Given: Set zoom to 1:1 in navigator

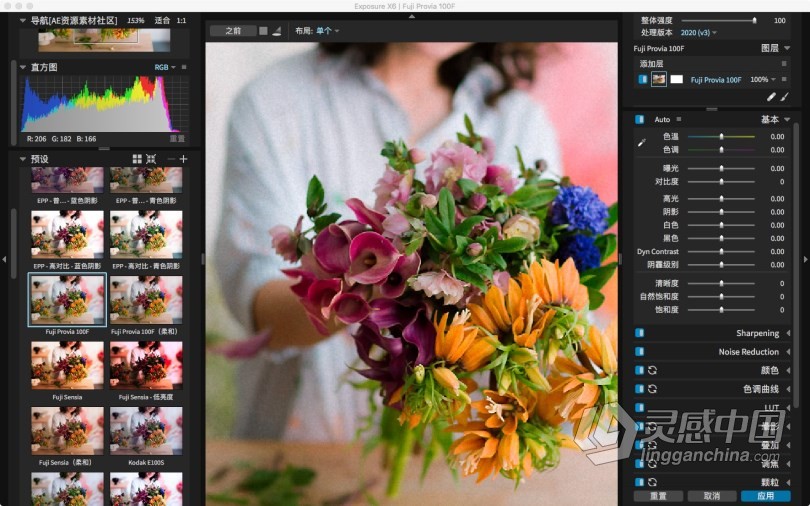Looking at the screenshot, I should 181,21.
